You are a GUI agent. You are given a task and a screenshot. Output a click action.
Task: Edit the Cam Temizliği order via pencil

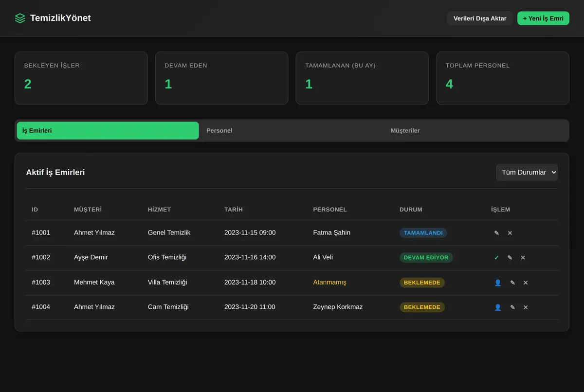click(x=512, y=307)
